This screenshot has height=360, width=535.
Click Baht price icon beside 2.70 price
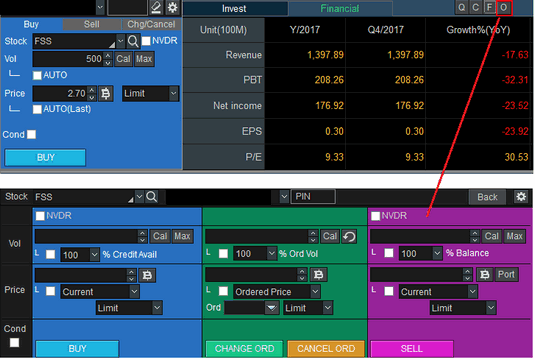(106, 93)
